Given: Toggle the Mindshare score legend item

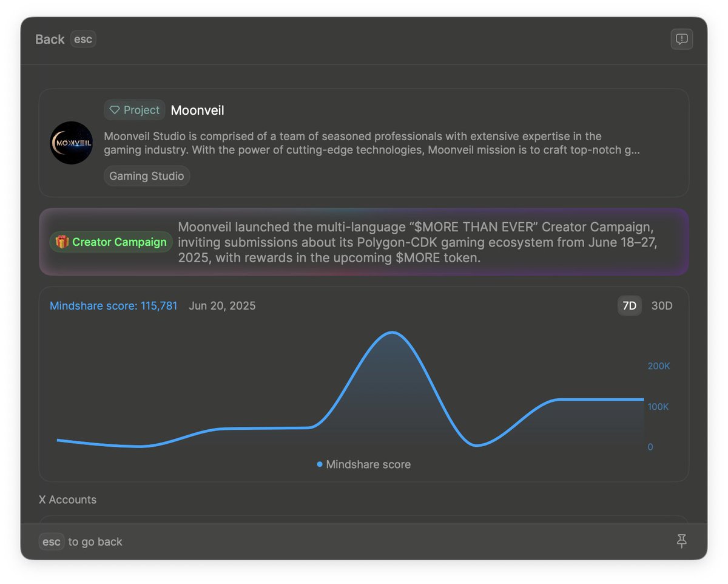Looking at the screenshot, I should (x=364, y=464).
